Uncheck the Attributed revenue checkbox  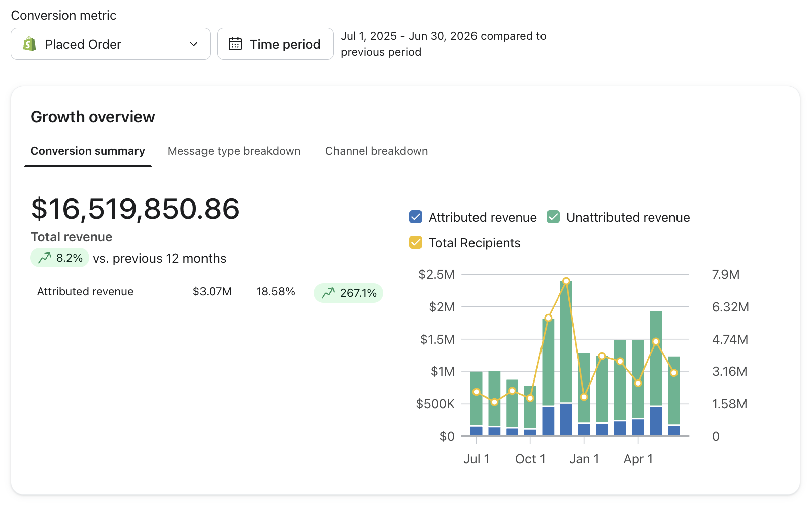point(416,217)
